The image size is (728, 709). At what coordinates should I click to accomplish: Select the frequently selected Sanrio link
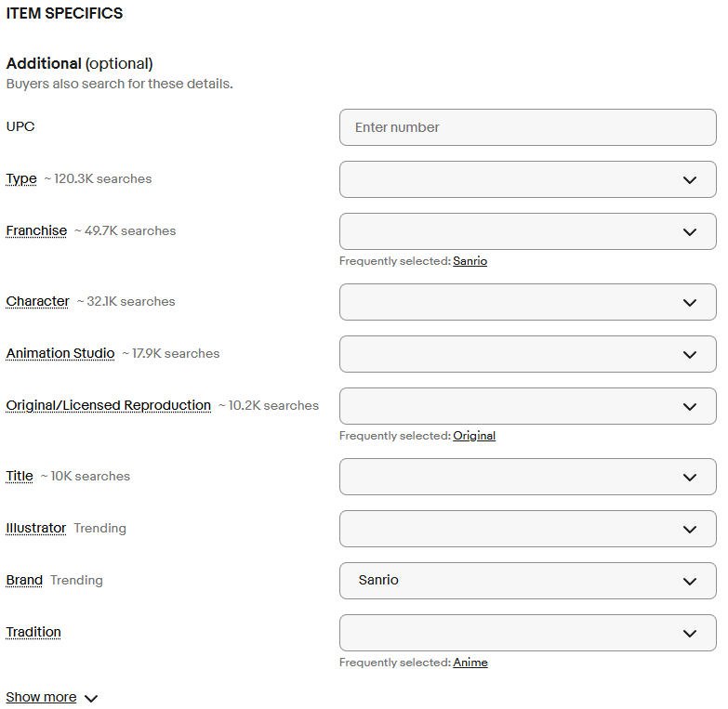click(x=470, y=261)
